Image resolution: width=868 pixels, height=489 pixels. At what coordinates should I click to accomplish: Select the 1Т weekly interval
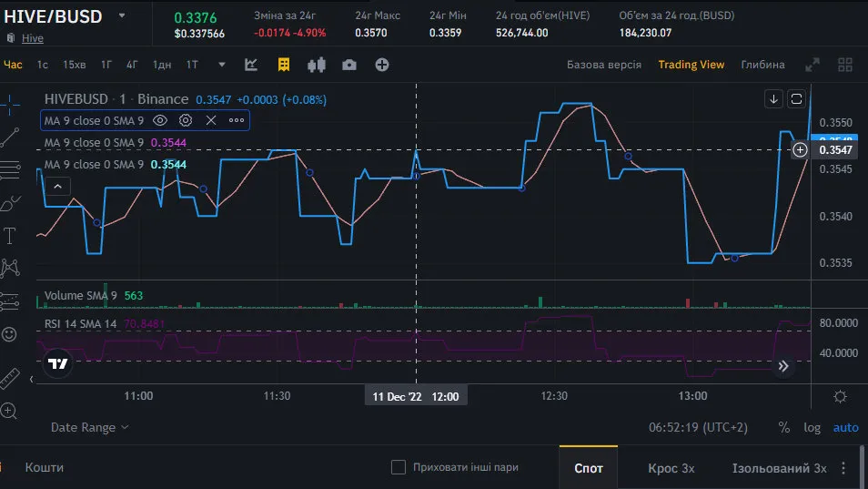point(192,65)
